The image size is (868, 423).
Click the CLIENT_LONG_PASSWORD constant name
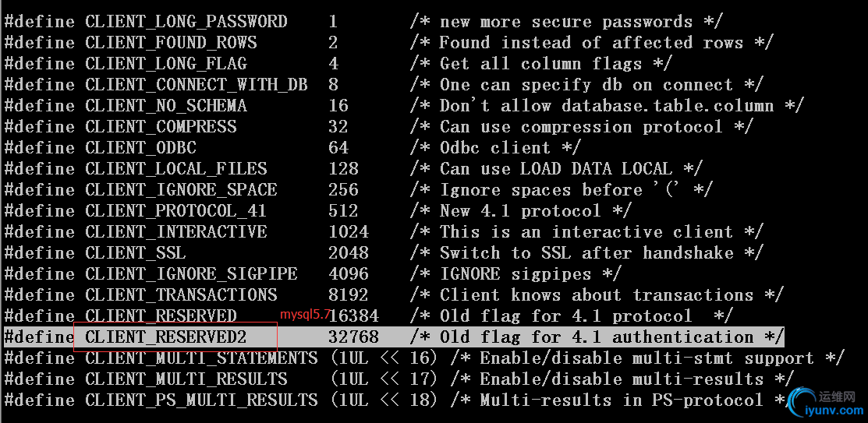click(x=186, y=22)
